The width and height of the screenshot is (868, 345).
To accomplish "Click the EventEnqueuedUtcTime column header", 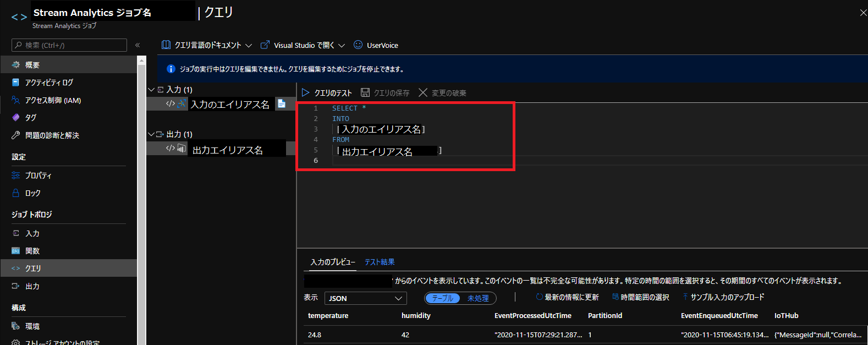I will coord(719,316).
